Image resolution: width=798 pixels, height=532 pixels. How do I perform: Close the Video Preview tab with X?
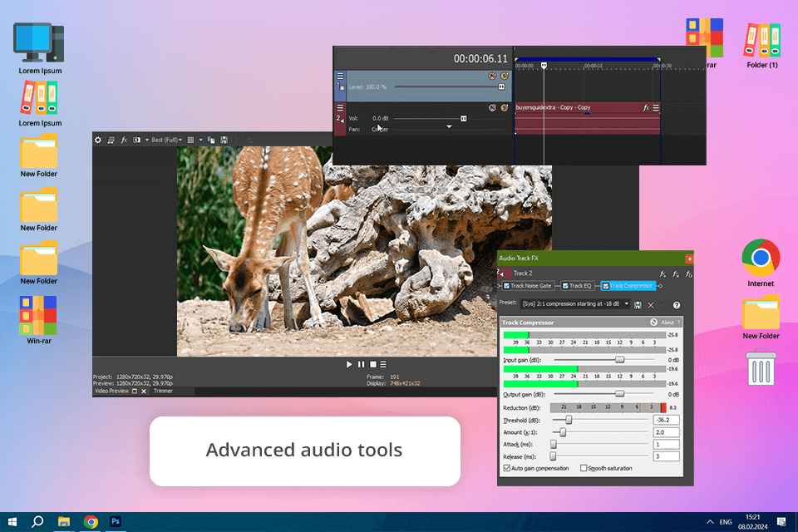(x=144, y=392)
